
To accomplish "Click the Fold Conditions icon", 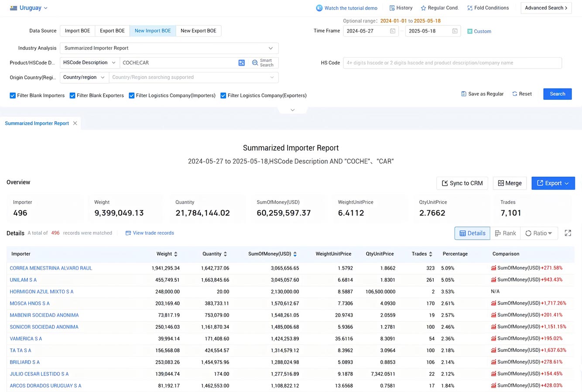I will [x=470, y=8].
